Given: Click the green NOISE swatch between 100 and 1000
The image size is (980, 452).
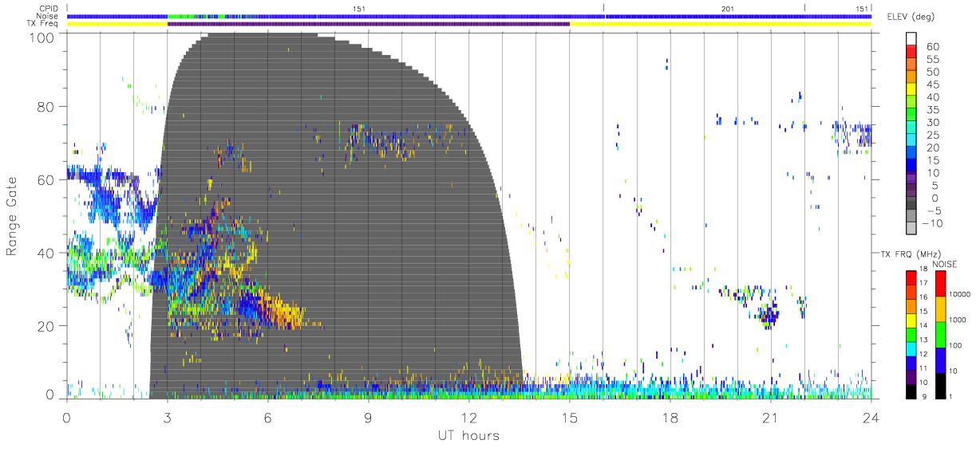Looking at the screenshot, I should (940, 335).
